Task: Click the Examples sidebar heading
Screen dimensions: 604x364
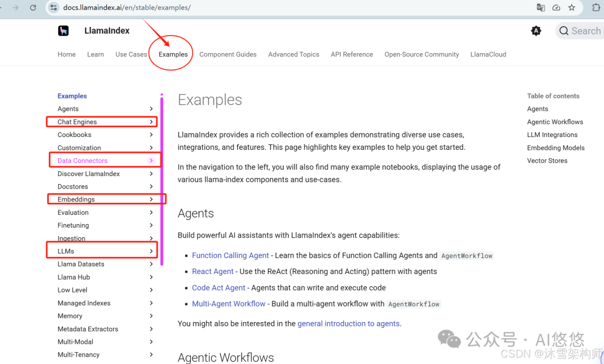Action: [72, 96]
